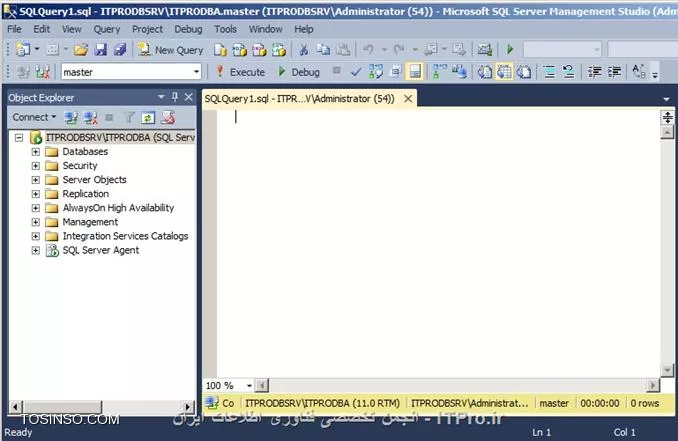
Task: Expand AlwaysOn High Availability node
Action: click(35, 208)
